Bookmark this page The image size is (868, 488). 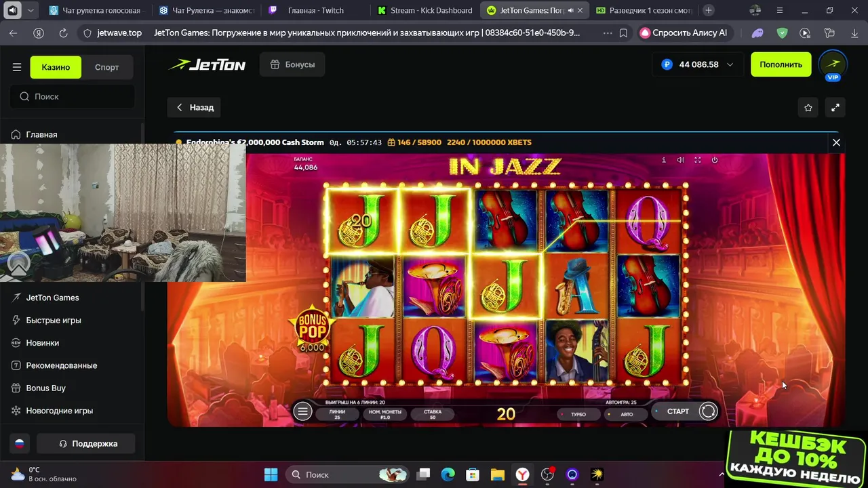pyautogui.click(x=623, y=33)
